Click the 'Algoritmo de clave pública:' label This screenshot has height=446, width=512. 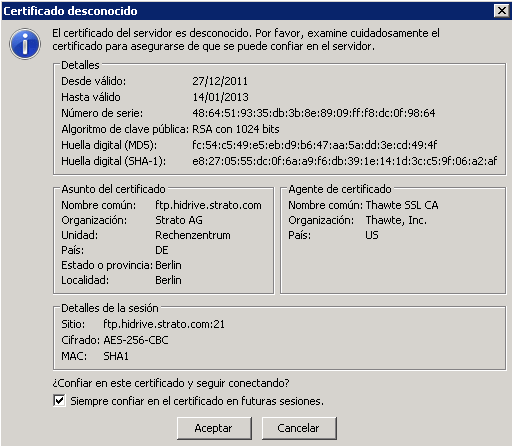tap(125, 129)
